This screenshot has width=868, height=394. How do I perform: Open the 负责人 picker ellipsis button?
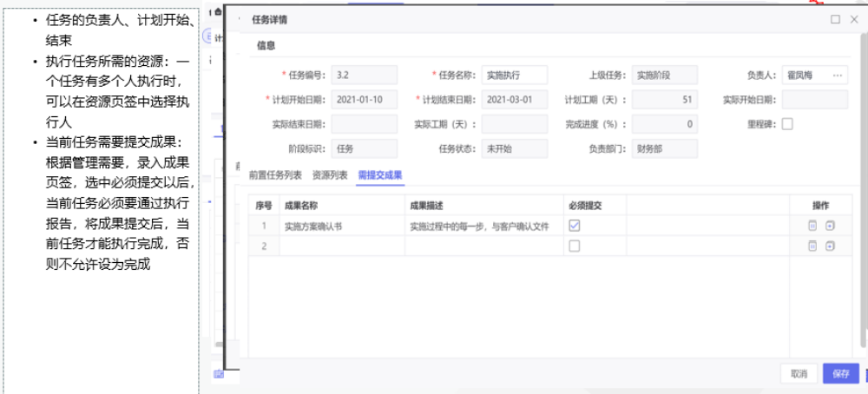837,76
